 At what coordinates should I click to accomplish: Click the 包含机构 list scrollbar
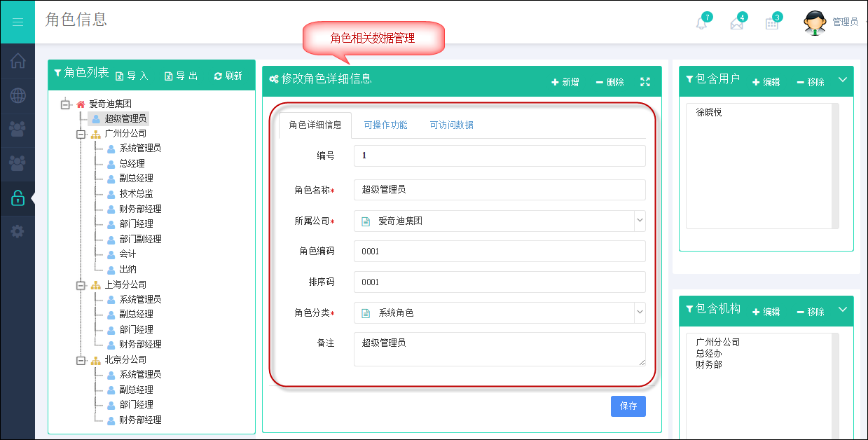835,385
